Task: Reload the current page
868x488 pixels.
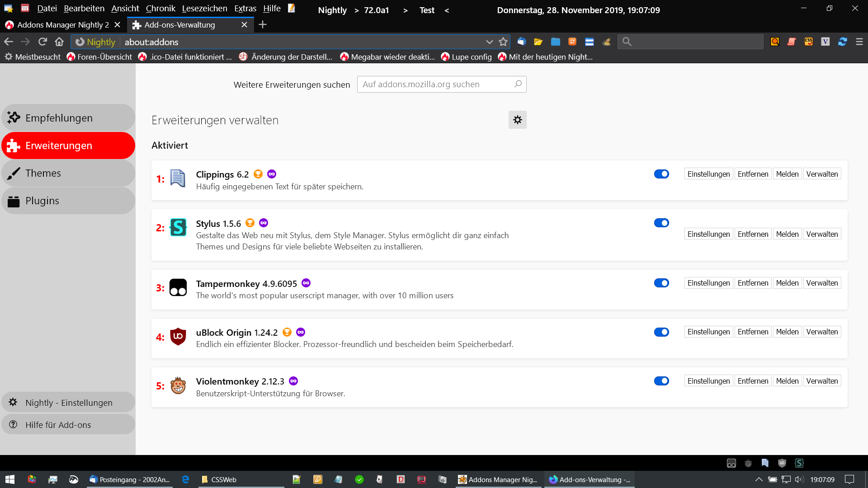Action: [x=42, y=42]
